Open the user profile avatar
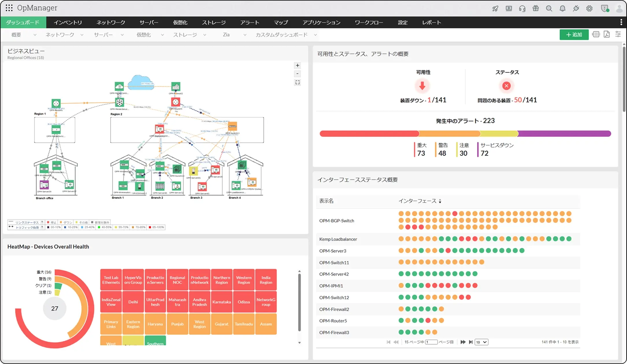627x364 pixels. pos(619,8)
